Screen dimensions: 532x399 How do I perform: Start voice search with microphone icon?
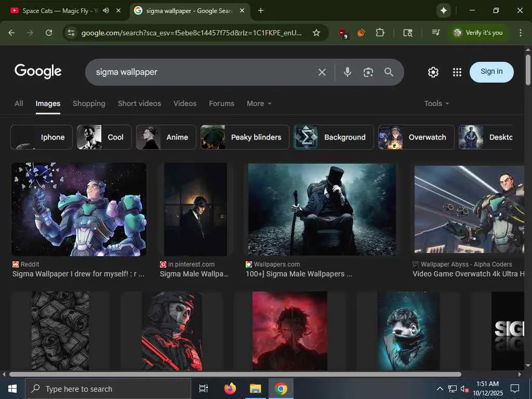(348, 72)
